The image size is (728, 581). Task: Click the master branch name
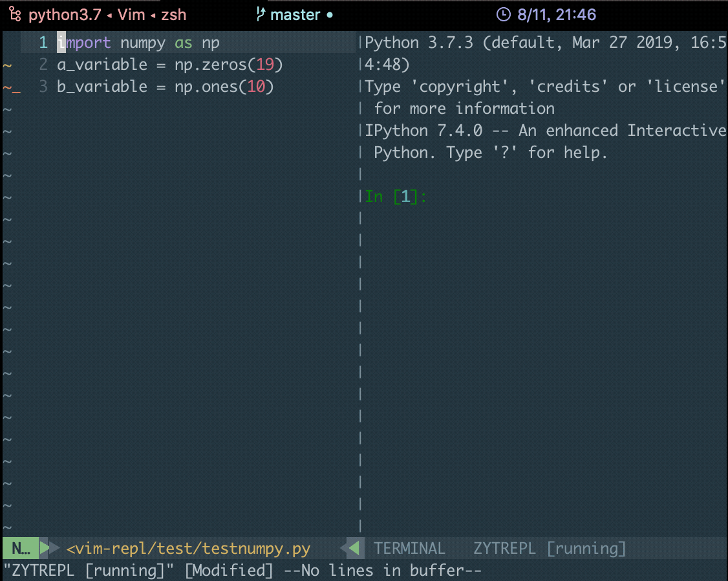(295, 15)
